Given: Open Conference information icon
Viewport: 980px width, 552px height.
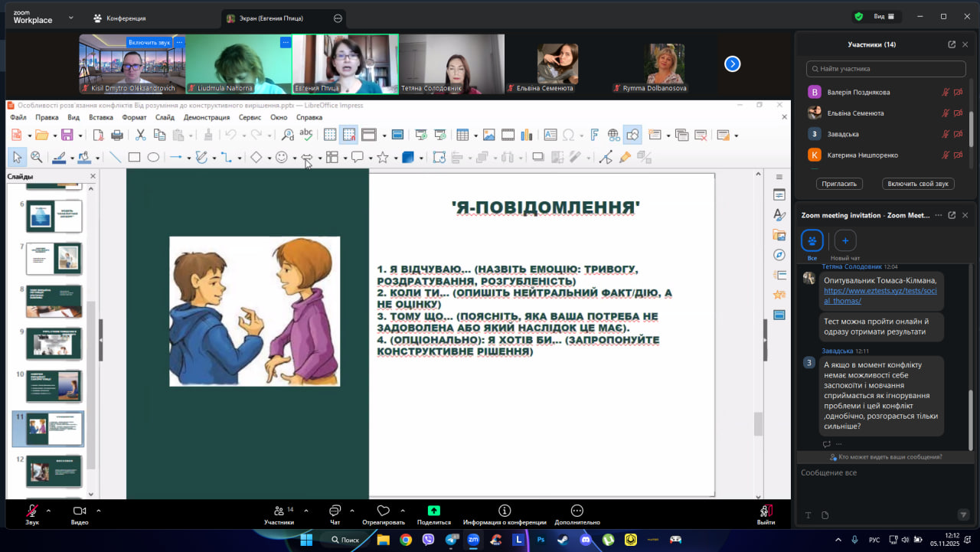Looking at the screenshot, I should 504,511.
